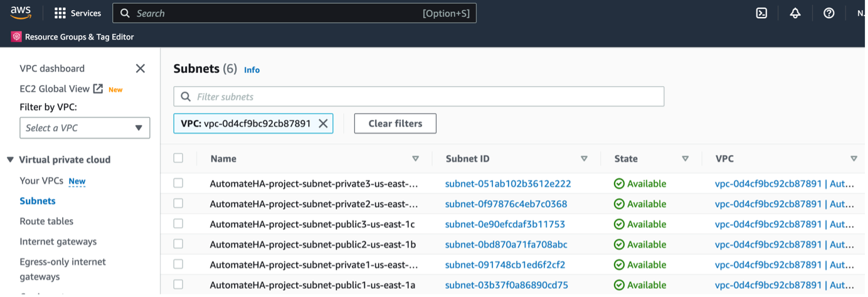Tick the subnet-public1-us-east-1a row checkbox
868x297 pixels.
tap(179, 284)
